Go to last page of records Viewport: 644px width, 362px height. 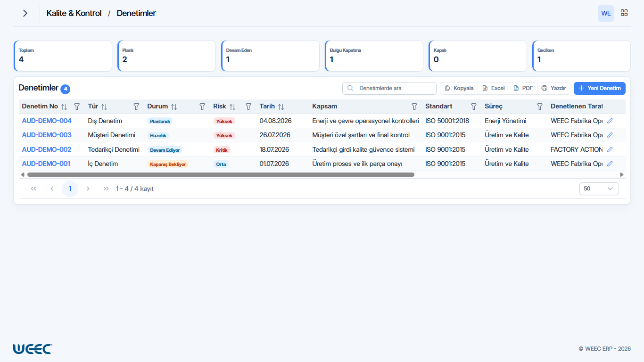point(106,189)
